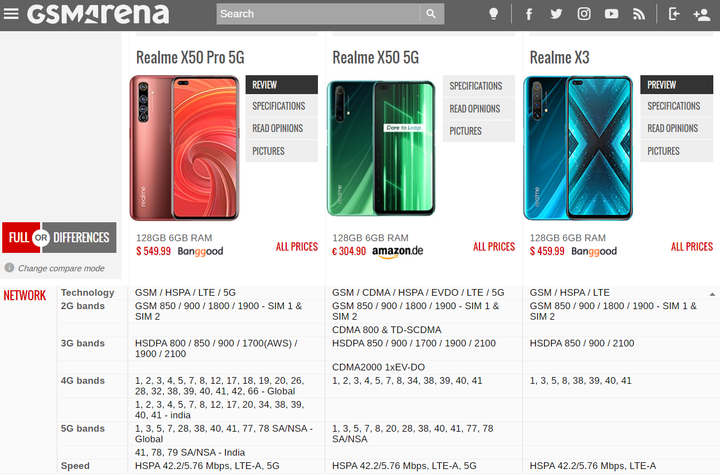Open the YouTube channel icon

[611, 14]
